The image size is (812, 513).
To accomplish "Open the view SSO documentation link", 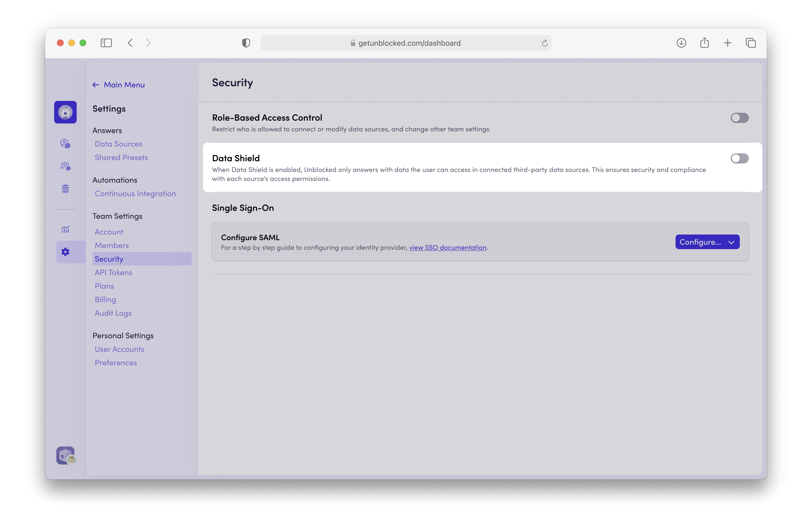I will [447, 247].
